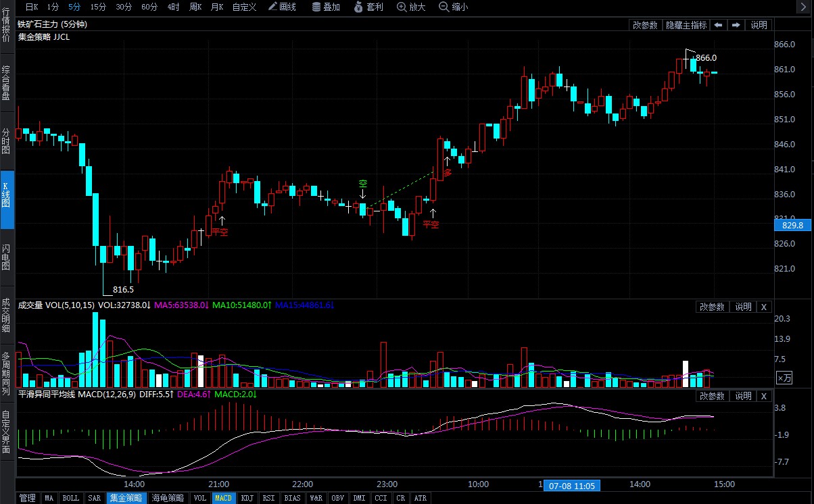
Task: Open 自定义界面 sidebar view
Action: [7, 432]
